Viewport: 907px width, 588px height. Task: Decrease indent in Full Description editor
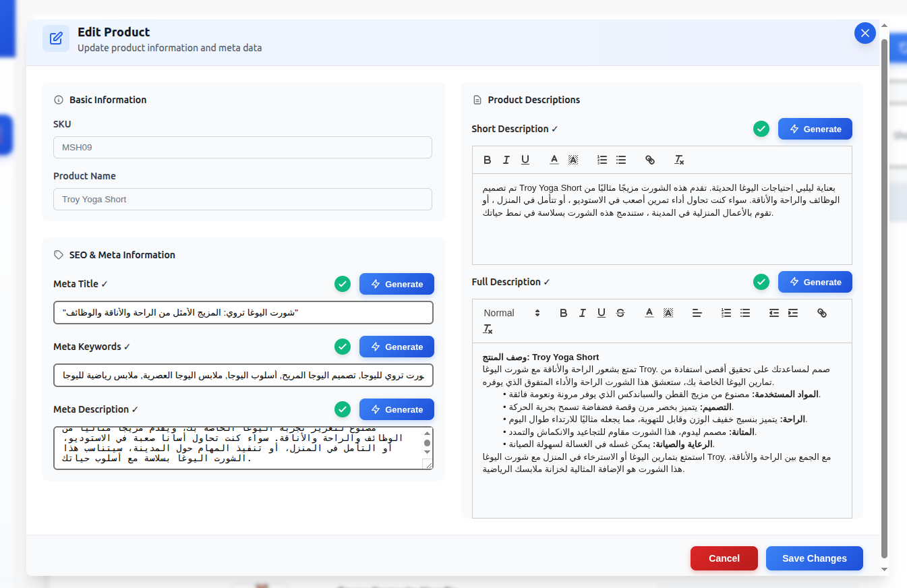click(x=774, y=313)
